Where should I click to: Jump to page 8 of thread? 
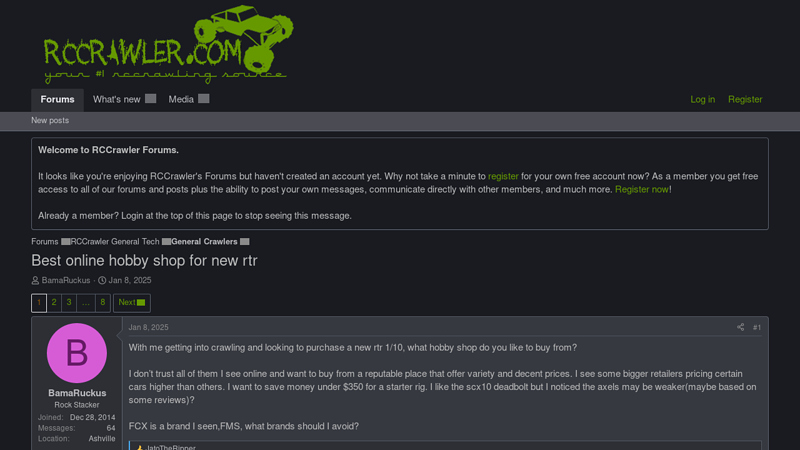[102, 302]
